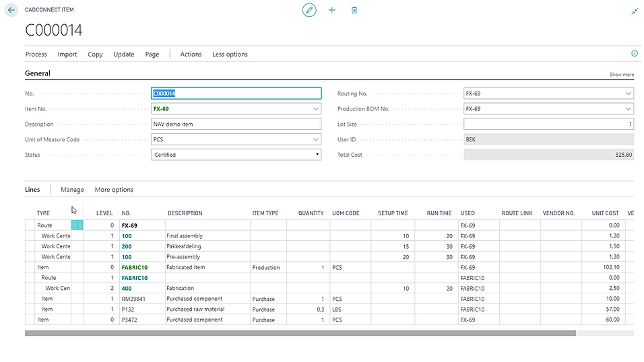Screen dimensions: 644x362
Task: Click the plus icon to create new
Action: point(331,10)
